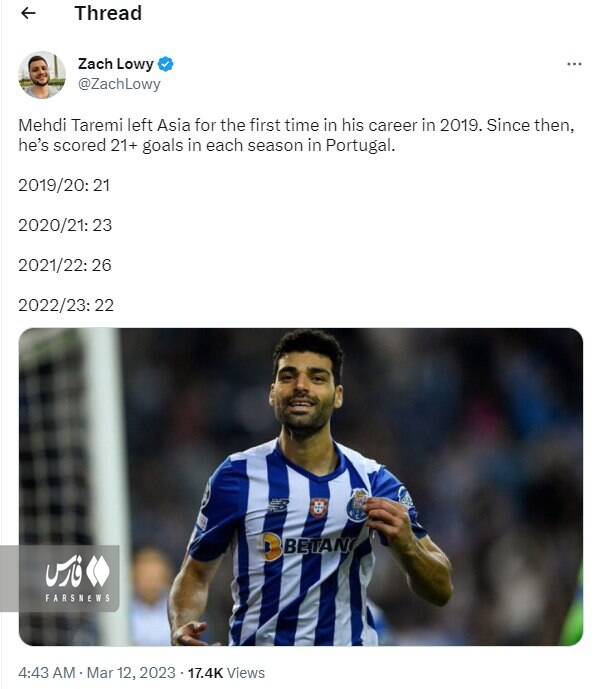Viewport: 595px width, 689px height.
Task: Click the tweet text about Mehdi Taremi
Action: tap(296, 135)
